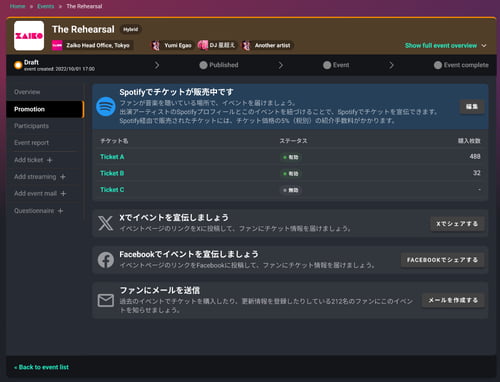The image size is (500, 382).
Task: Click the plus icon next to Add ticket
Action: tap(49, 160)
